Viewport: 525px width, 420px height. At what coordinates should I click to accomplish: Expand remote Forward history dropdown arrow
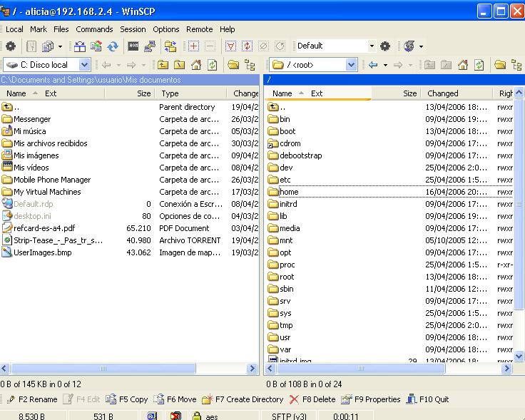(x=410, y=65)
